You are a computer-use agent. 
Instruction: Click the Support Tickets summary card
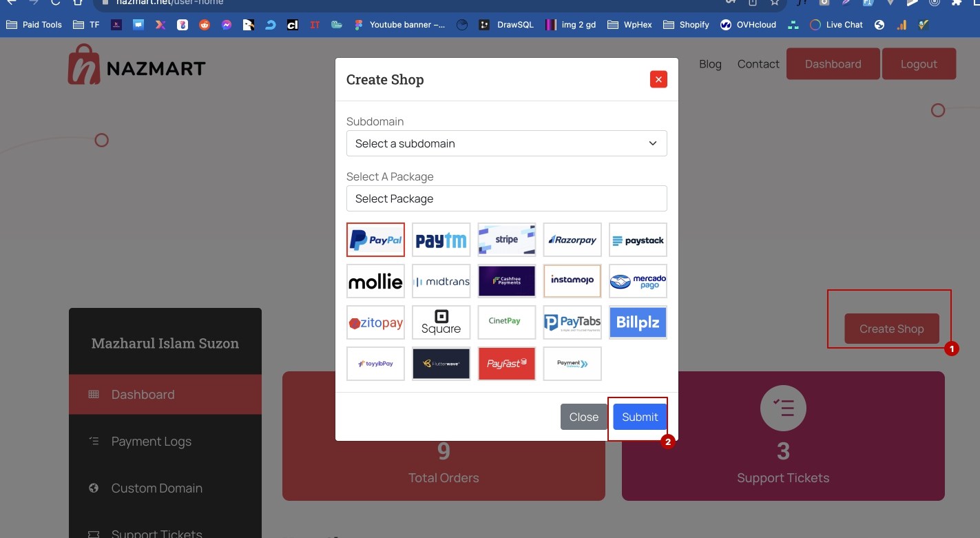click(783, 436)
